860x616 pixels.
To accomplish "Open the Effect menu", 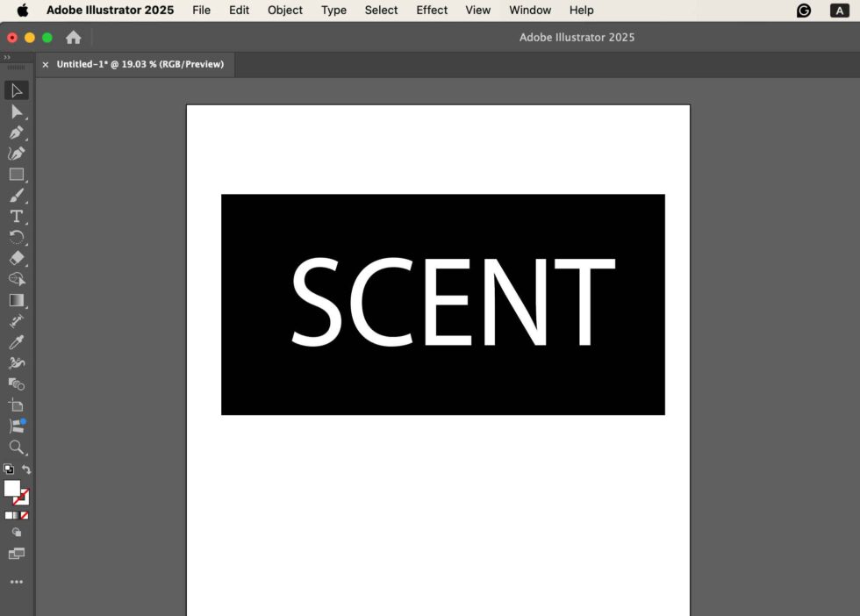I will click(x=431, y=10).
